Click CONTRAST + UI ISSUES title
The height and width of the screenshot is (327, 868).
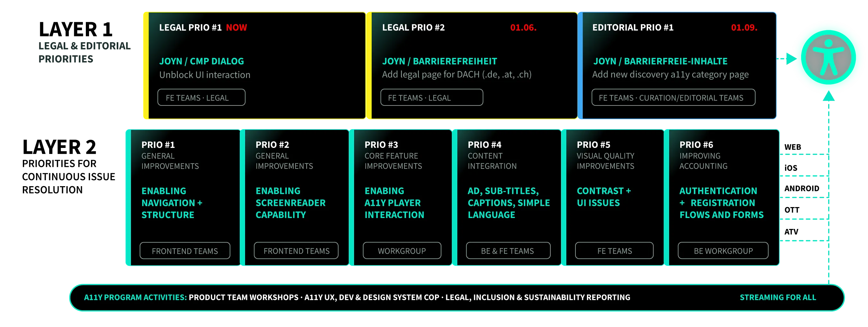point(603,196)
